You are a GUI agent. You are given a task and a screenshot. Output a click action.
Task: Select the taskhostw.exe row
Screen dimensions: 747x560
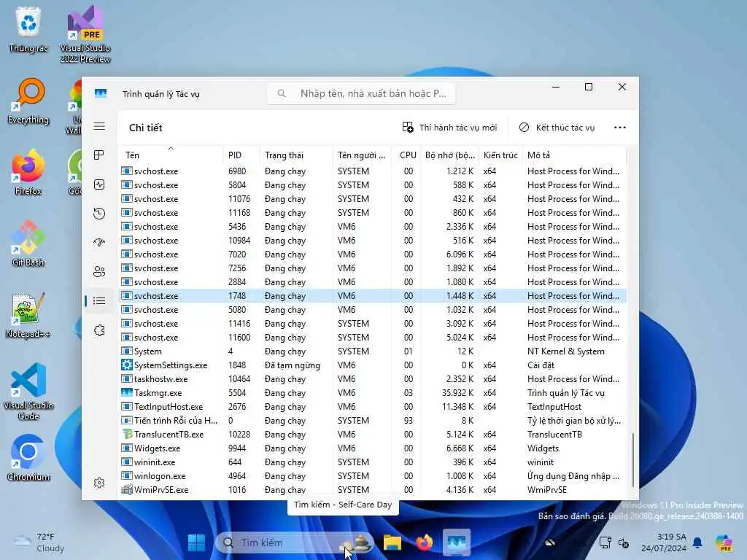[x=372, y=379]
